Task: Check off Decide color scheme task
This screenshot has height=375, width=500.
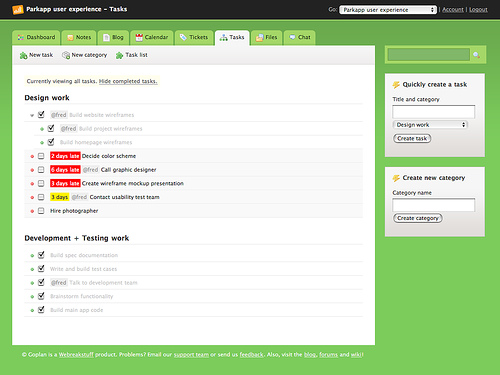Action: click(x=41, y=156)
